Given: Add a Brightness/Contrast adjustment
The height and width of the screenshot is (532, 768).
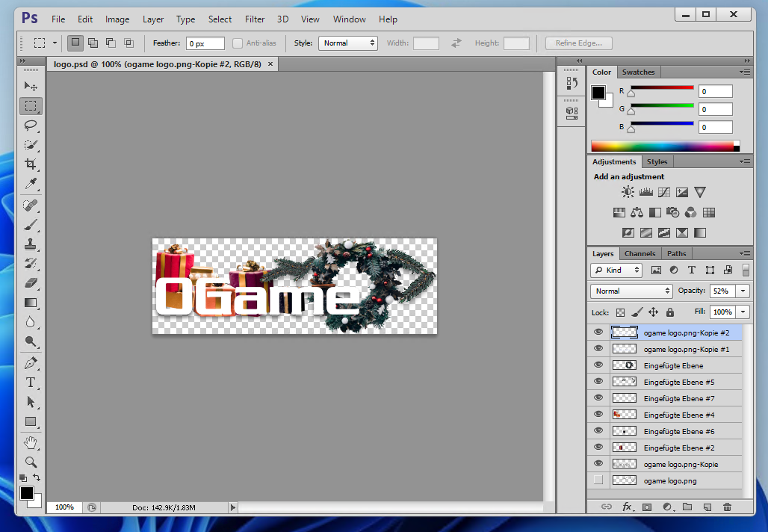Looking at the screenshot, I should click(x=628, y=192).
